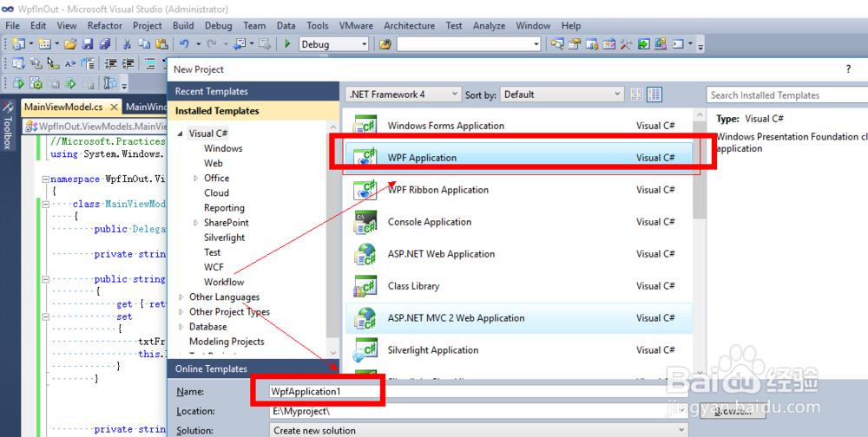
Task: Select Silverlight under Visual C#
Action: click(x=224, y=238)
